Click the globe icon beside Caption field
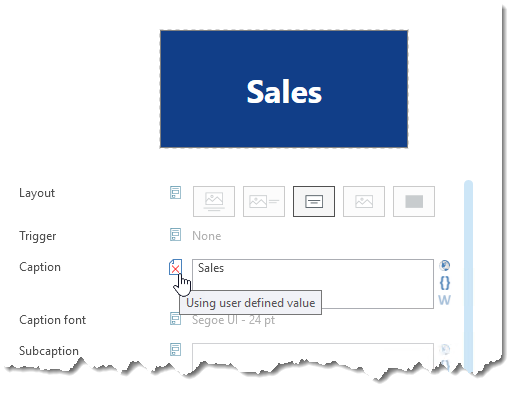 click(445, 266)
